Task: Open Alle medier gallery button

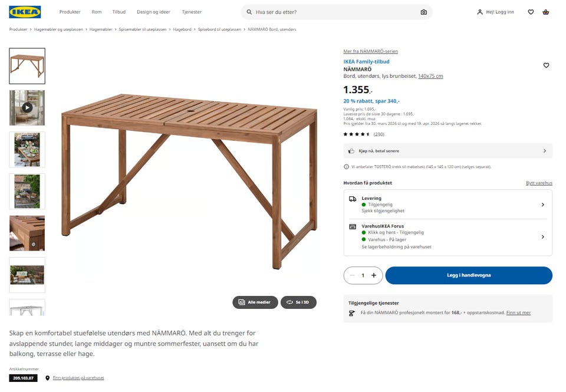Action: point(255,302)
